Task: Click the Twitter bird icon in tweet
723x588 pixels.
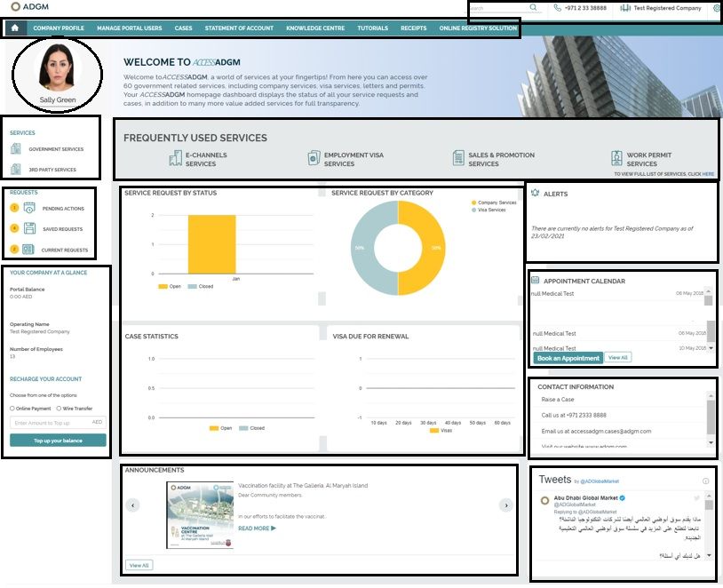Action: [x=696, y=498]
